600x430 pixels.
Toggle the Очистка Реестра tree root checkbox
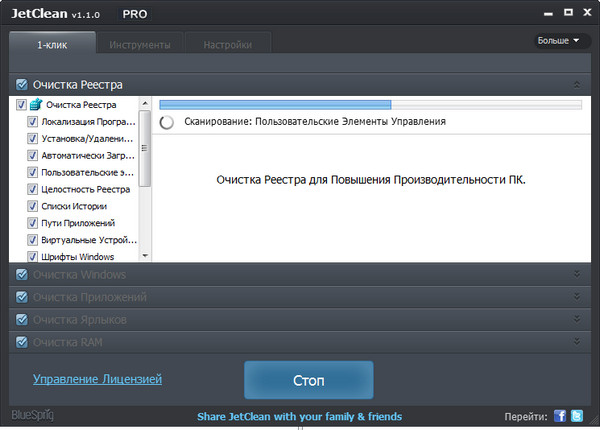[21, 104]
